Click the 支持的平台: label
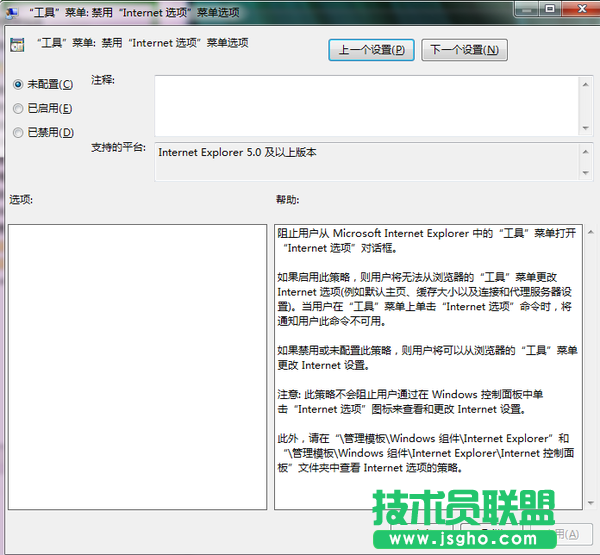The height and width of the screenshot is (555, 600). (119, 147)
